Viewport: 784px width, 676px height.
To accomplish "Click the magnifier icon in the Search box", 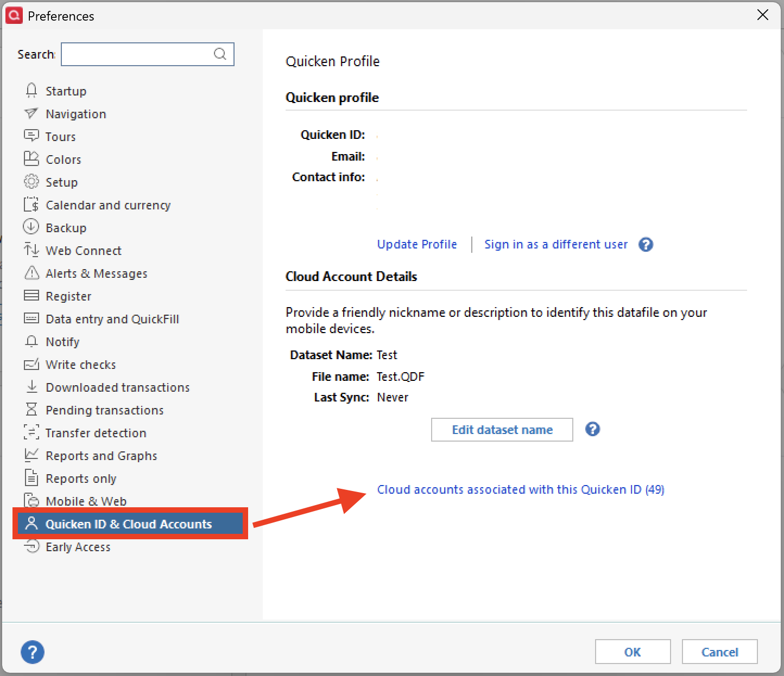I will point(220,54).
